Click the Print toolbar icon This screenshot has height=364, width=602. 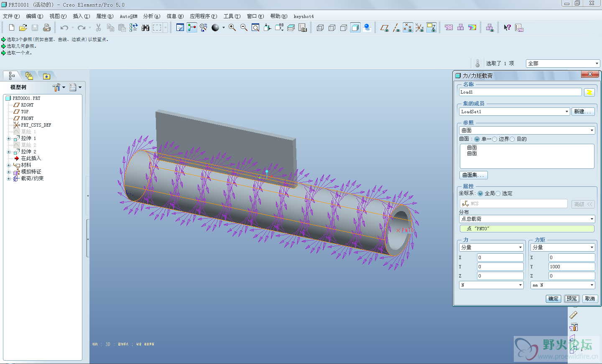point(46,28)
